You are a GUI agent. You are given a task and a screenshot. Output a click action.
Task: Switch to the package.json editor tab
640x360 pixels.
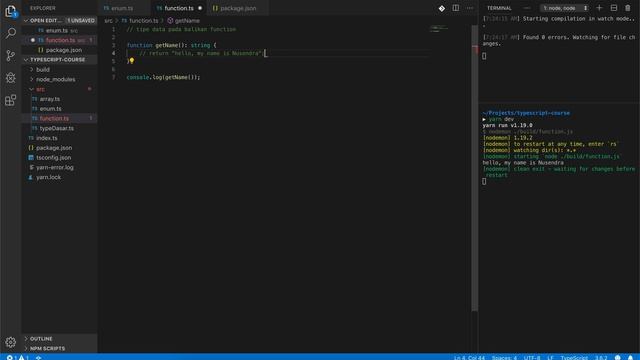[x=238, y=8]
